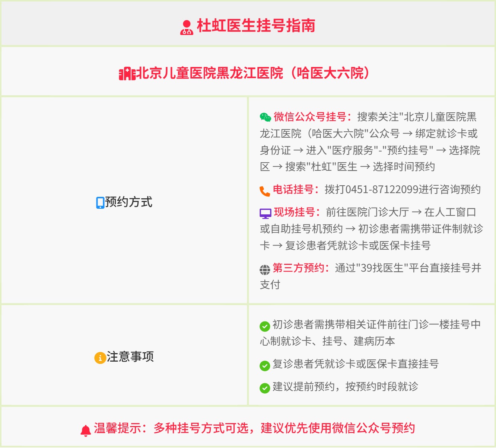496x448 pixels.
Task: Click the green check icon before 建议提前预约
Action: point(265,388)
